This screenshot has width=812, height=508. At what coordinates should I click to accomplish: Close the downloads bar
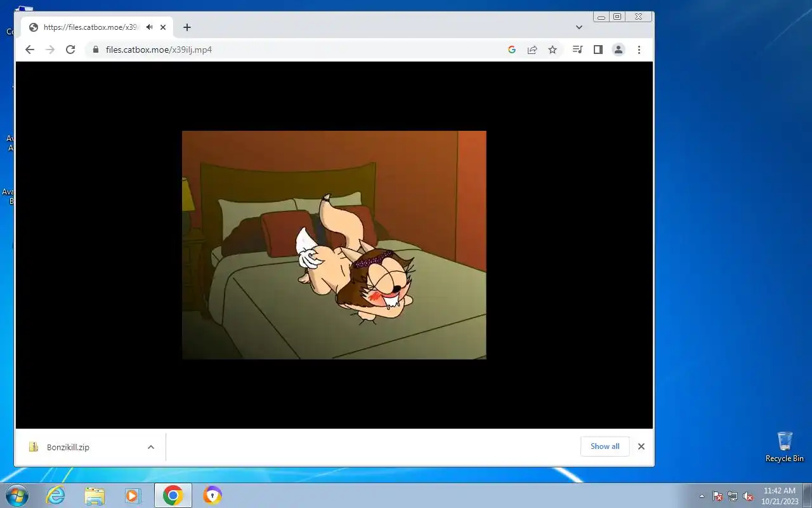pyautogui.click(x=641, y=446)
